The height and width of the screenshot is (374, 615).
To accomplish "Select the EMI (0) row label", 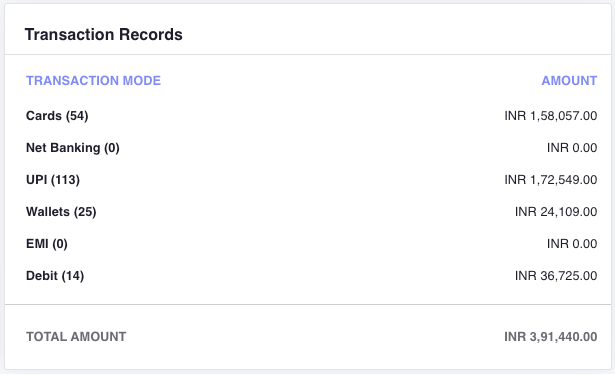I will [x=47, y=244].
